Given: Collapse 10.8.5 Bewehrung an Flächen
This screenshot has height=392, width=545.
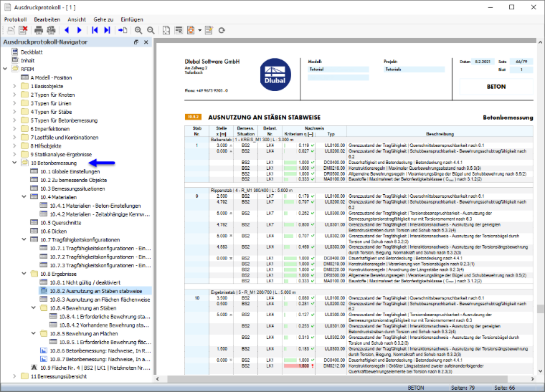Looking at the screenshot, I should coord(34,333).
